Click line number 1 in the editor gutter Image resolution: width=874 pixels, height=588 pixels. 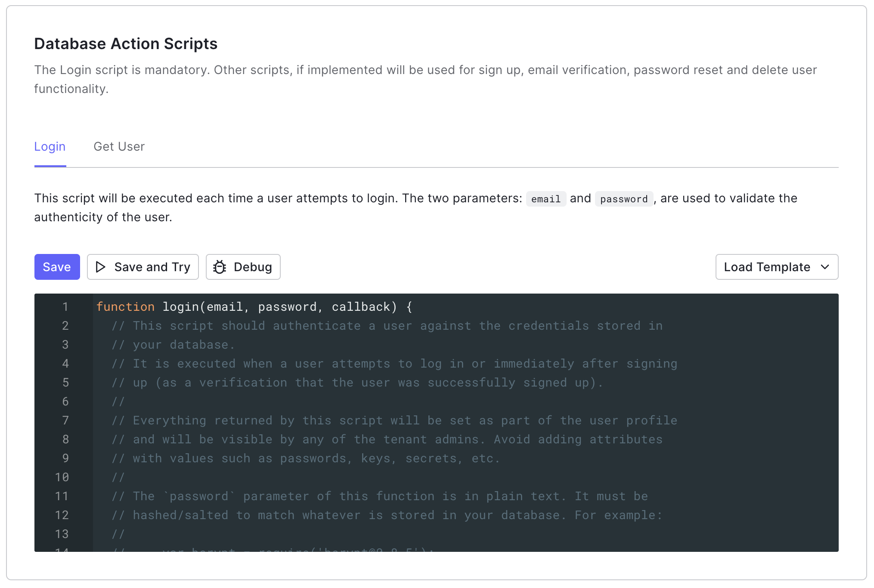(x=65, y=306)
